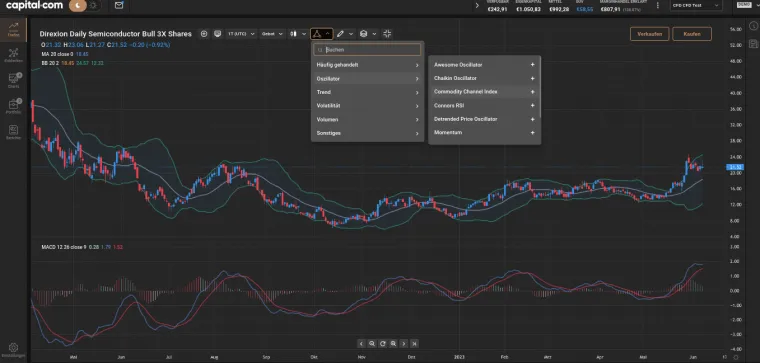The height and width of the screenshot is (363, 760).
Task: Open Berichte in the left sidebar
Action: pos(14,132)
